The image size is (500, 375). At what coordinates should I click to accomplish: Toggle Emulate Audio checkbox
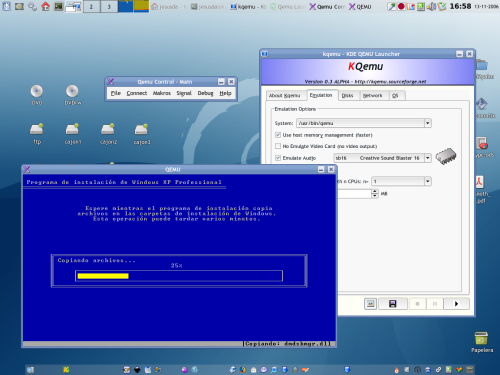coord(278,158)
